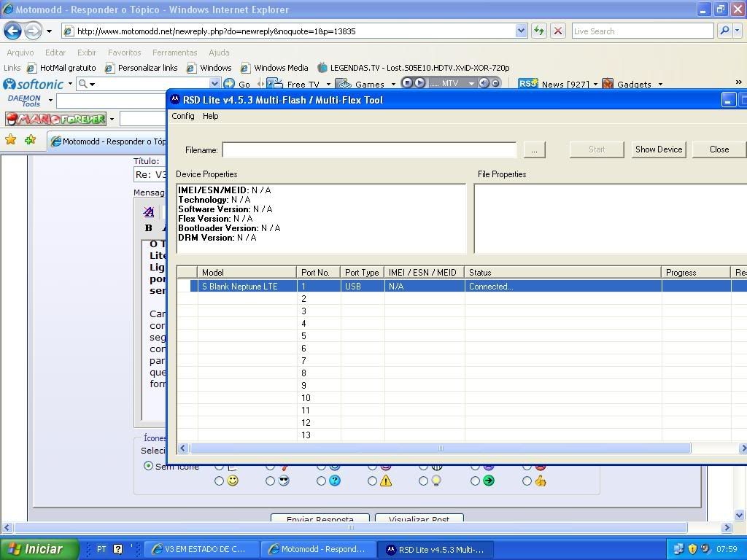Open the recent pages dropdown arrow

(49, 31)
